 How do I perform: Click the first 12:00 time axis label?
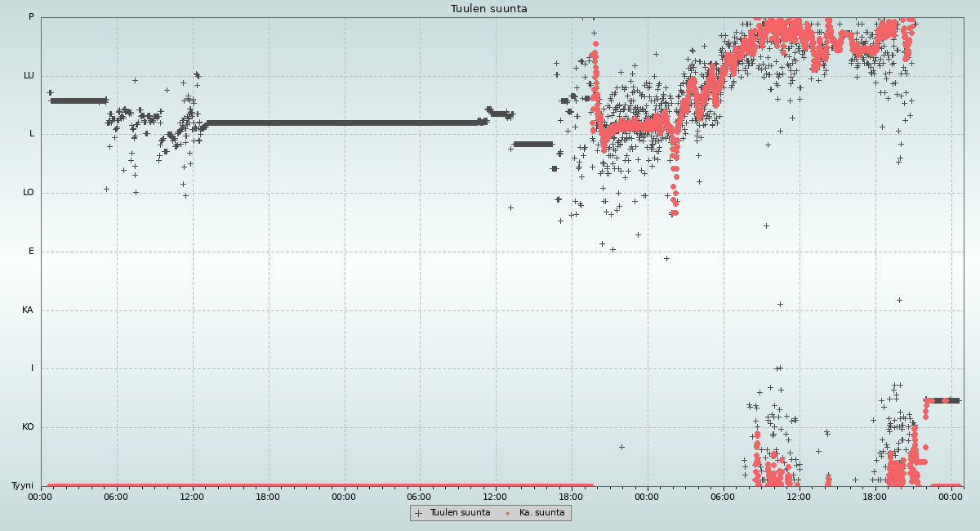click(192, 496)
